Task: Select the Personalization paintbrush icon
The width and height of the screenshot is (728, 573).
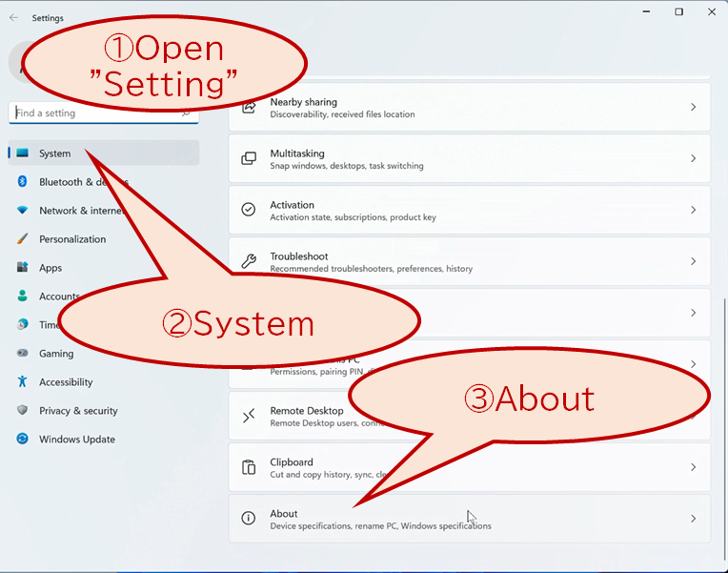Action: [22, 239]
